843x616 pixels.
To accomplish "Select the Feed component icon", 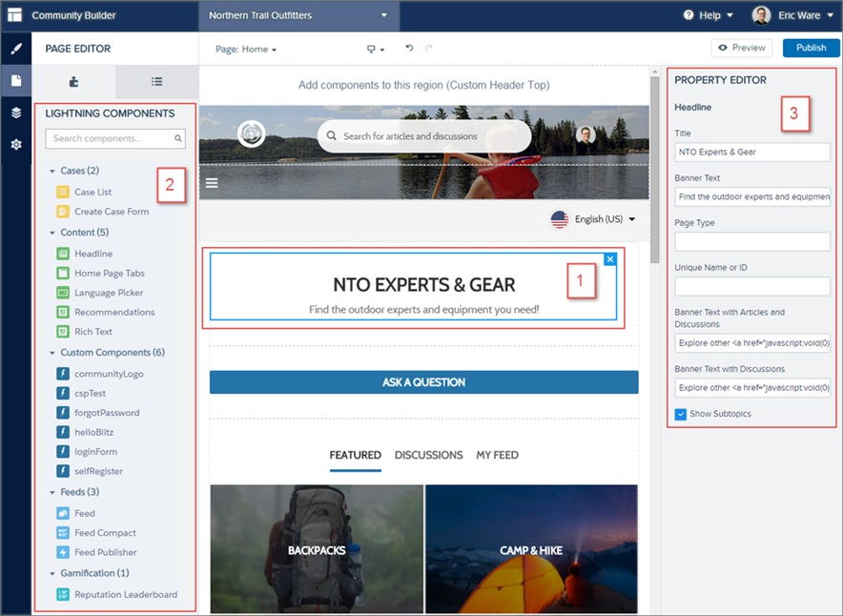I will pyautogui.click(x=63, y=513).
